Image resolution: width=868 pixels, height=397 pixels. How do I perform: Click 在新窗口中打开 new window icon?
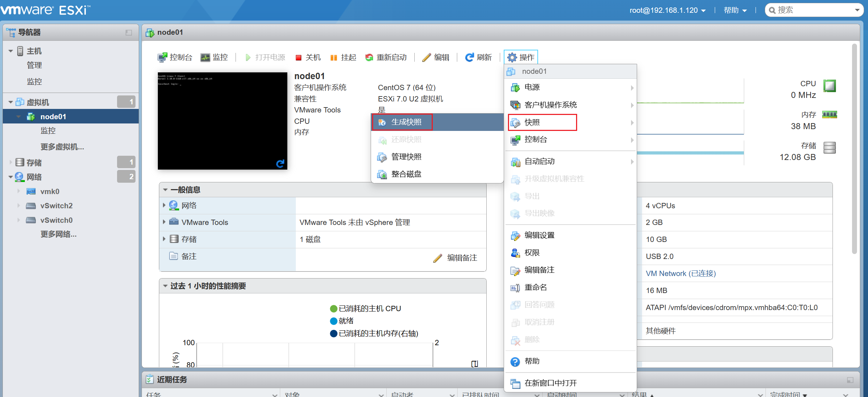coord(515,384)
